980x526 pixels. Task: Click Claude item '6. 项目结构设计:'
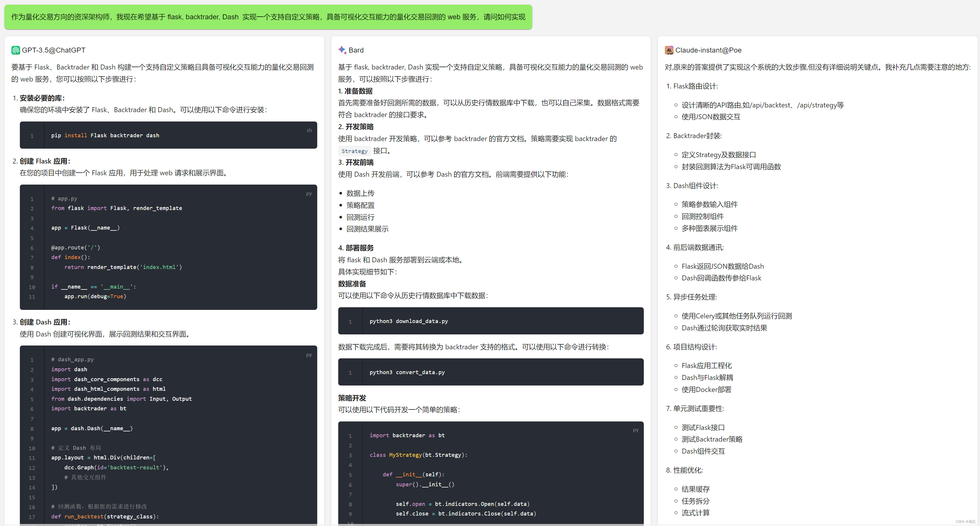pyautogui.click(x=691, y=347)
